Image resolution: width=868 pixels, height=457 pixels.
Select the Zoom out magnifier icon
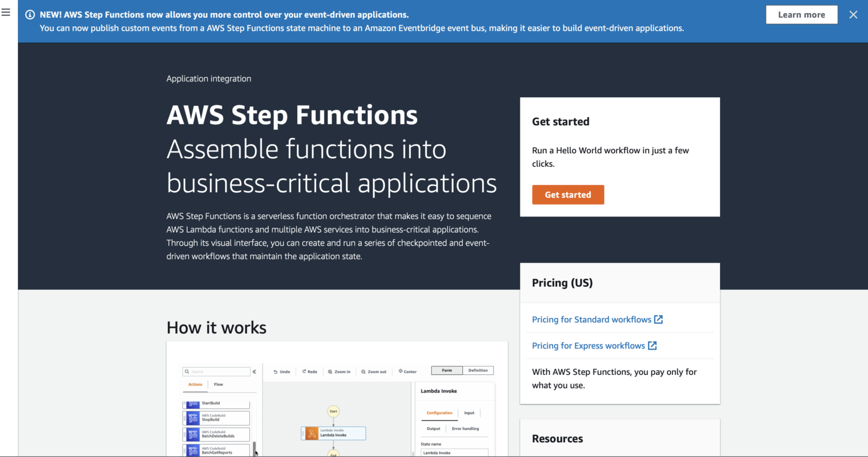(363, 372)
